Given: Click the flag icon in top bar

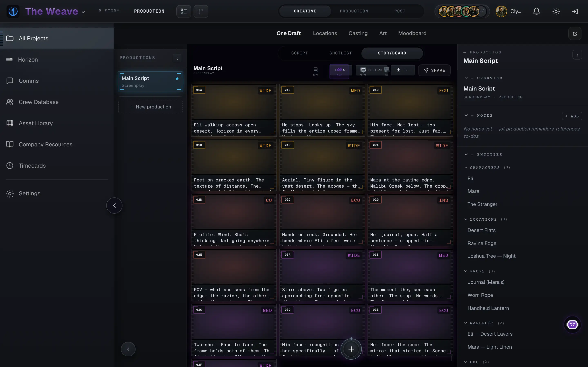Looking at the screenshot, I should (201, 11).
